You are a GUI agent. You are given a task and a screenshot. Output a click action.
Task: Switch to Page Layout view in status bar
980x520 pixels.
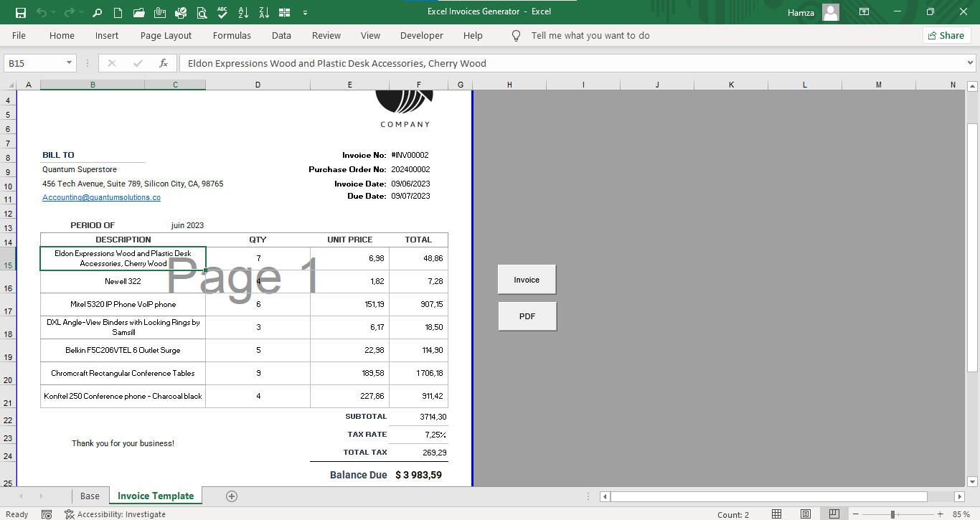[x=806, y=514]
